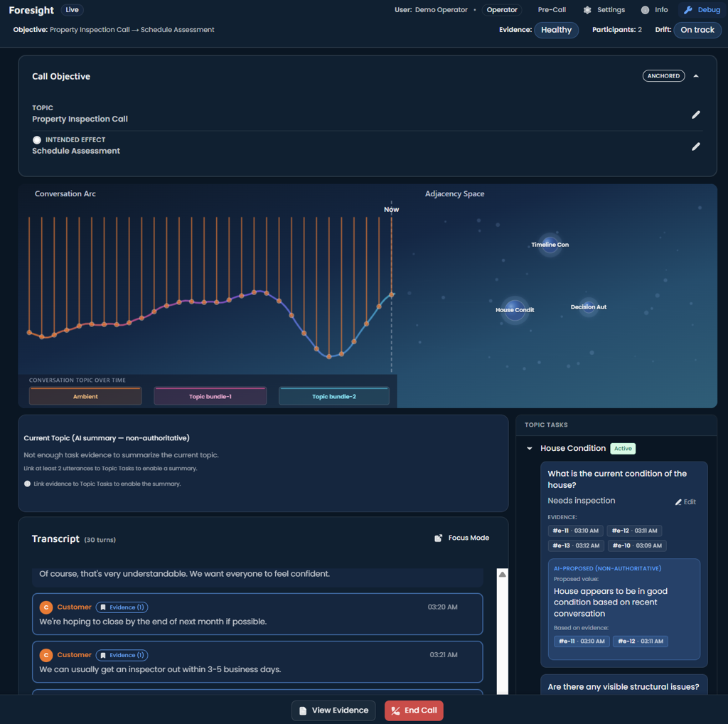
Task: Open Settings via the gear icon
Action: click(587, 10)
